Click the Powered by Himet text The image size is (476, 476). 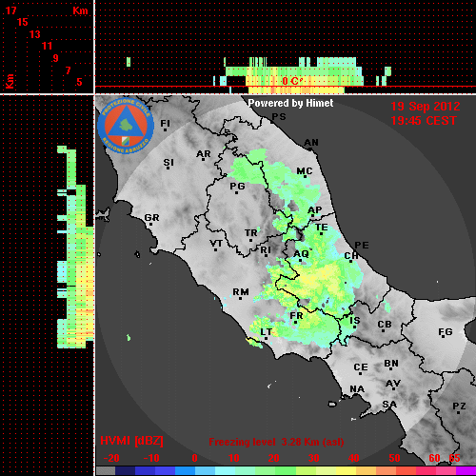[290, 103]
